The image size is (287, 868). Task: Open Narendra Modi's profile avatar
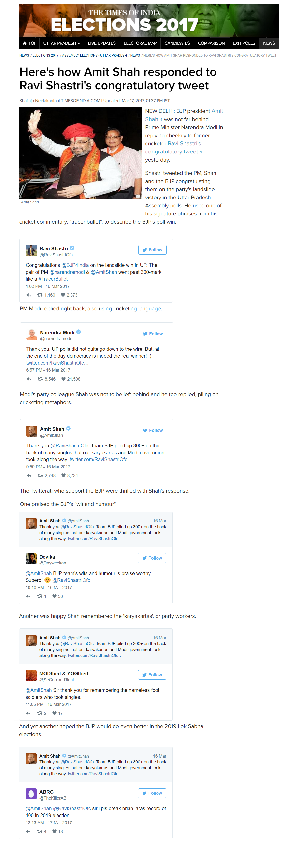32,335
